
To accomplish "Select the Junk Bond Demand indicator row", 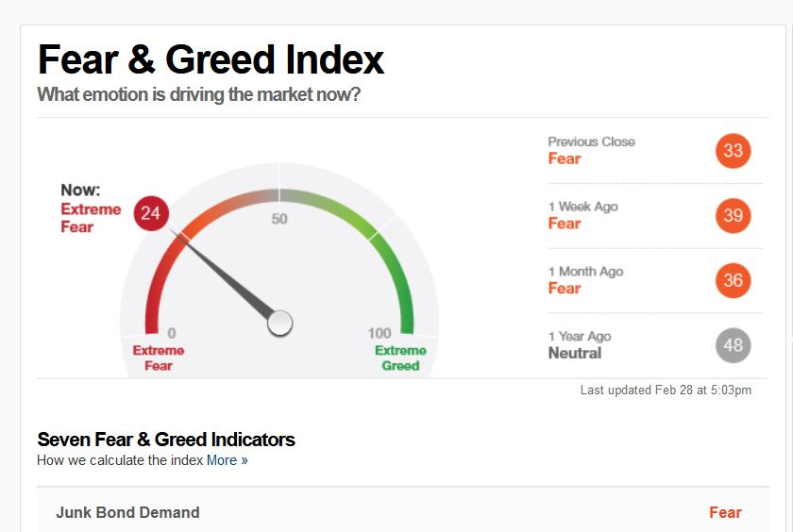I will point(402,511).
